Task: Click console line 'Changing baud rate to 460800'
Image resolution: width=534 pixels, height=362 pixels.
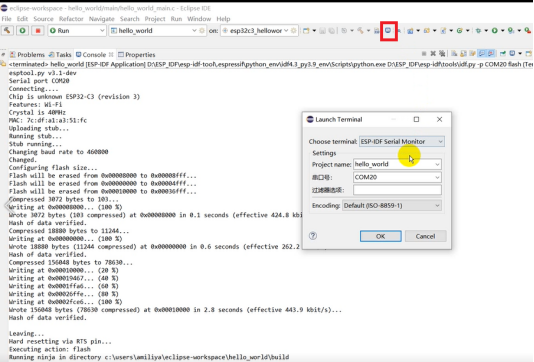Action: tap(59, 152)
